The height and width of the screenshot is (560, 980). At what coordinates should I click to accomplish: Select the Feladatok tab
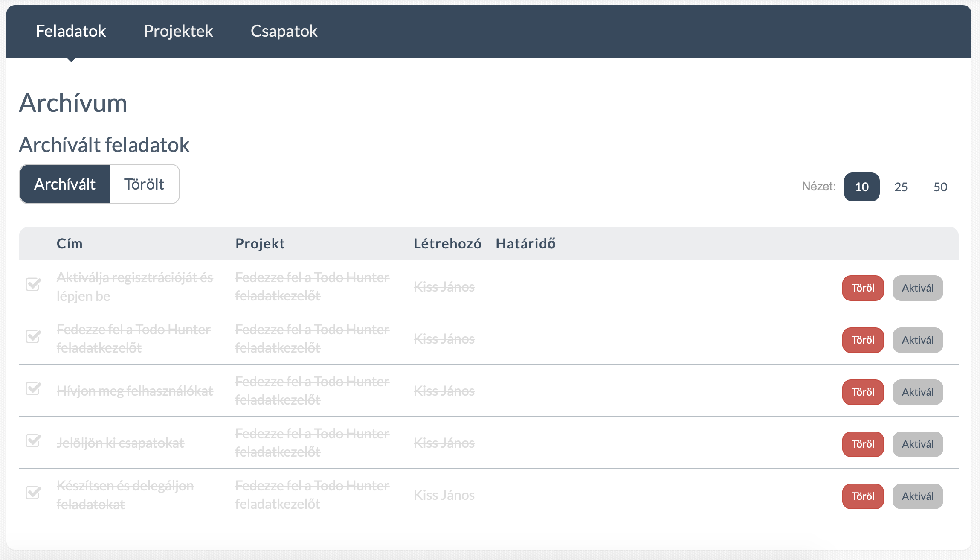pos(71,31)
